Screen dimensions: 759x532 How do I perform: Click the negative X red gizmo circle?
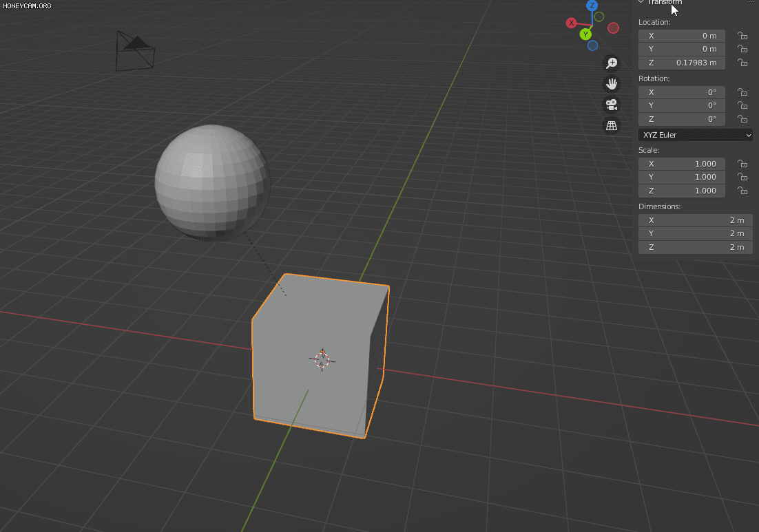tap(613, 28)
